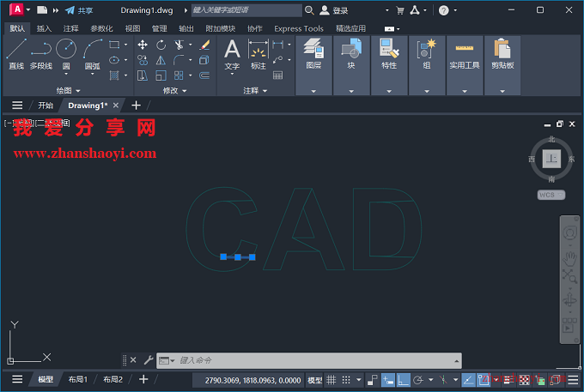Open the Properties (特性) panel button

point(389,65)
